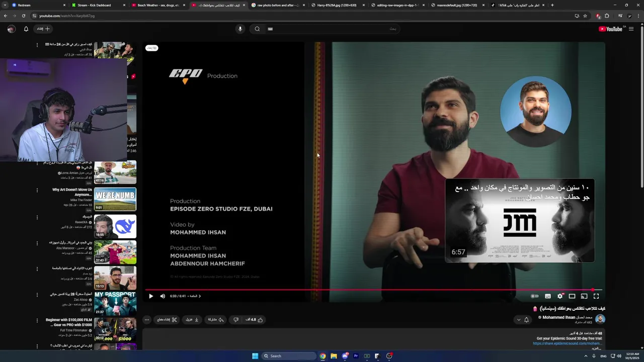This screenshot has height=362, width=644.
Task: Click the download button below video
Action: [x=192, y=320]
